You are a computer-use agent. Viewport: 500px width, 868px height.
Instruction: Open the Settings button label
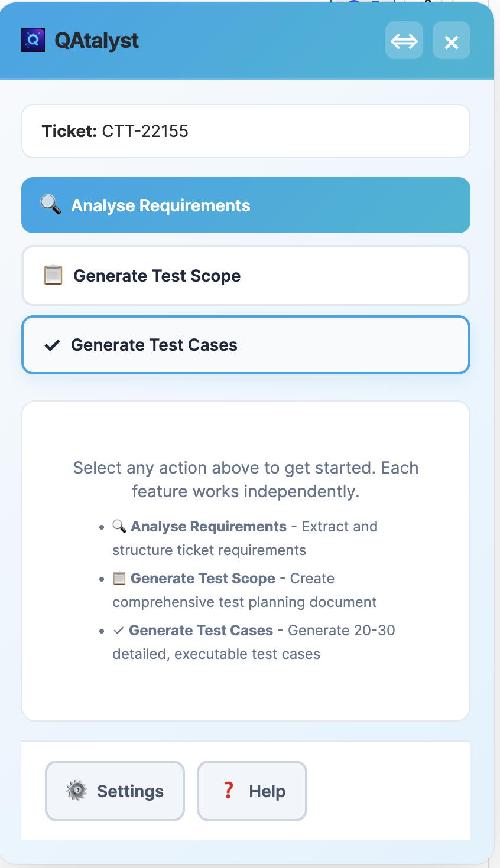click(130, 791)
